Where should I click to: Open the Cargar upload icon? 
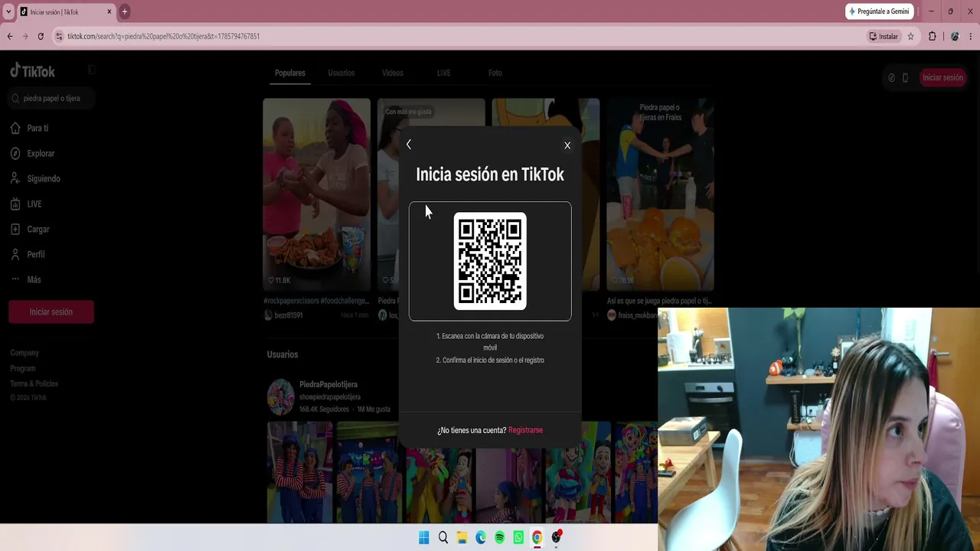pos(15,229)
